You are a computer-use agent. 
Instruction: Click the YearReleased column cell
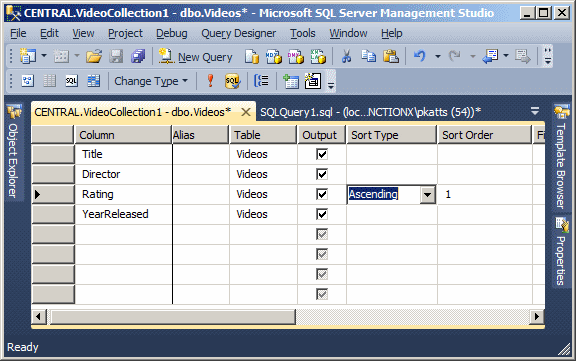(x=123, y=214)
